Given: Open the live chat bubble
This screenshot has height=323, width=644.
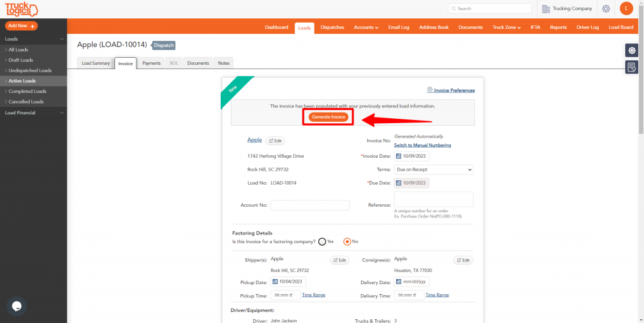Looking at the screenshot, I should click(17, 306).
